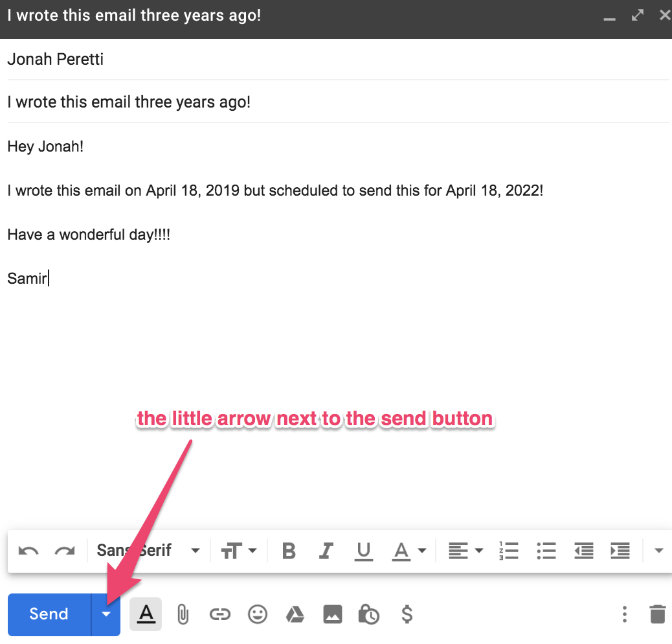The image size is (672, 644).
Task: Undo the last edit
Action: pos(28,551)
